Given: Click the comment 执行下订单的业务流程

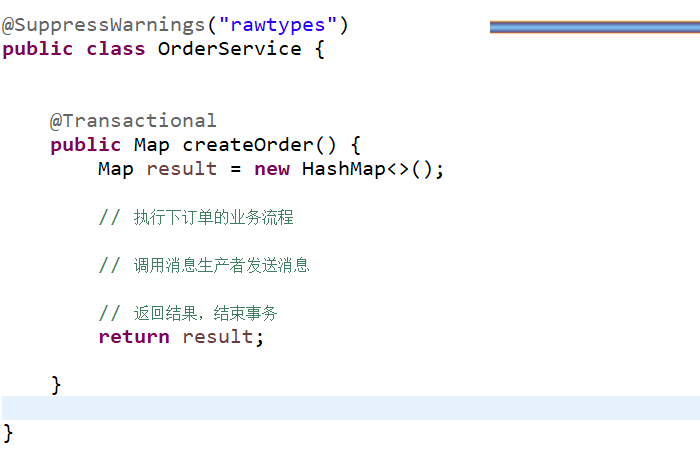Looking at the screenshot, I should [196, 217].
